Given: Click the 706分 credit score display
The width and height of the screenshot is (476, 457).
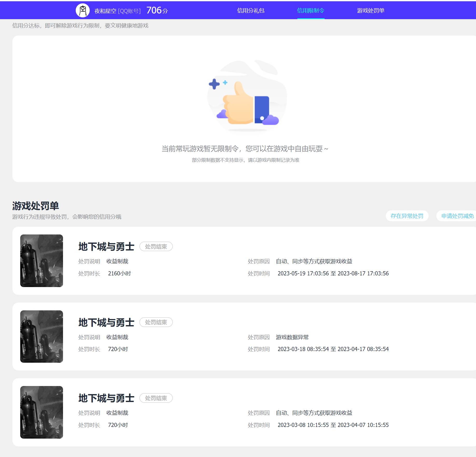Looking at the screenshot, I should [x=156, y=10].
